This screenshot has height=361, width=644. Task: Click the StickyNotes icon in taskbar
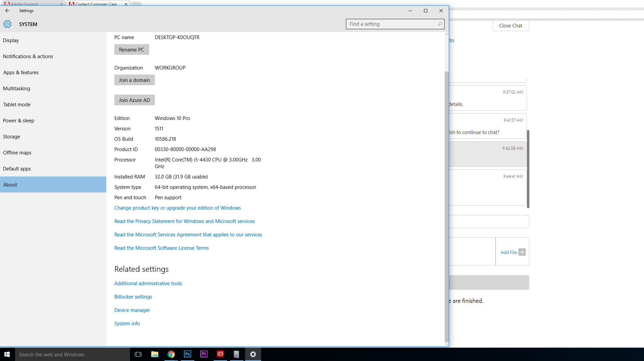tap(236, 354)
